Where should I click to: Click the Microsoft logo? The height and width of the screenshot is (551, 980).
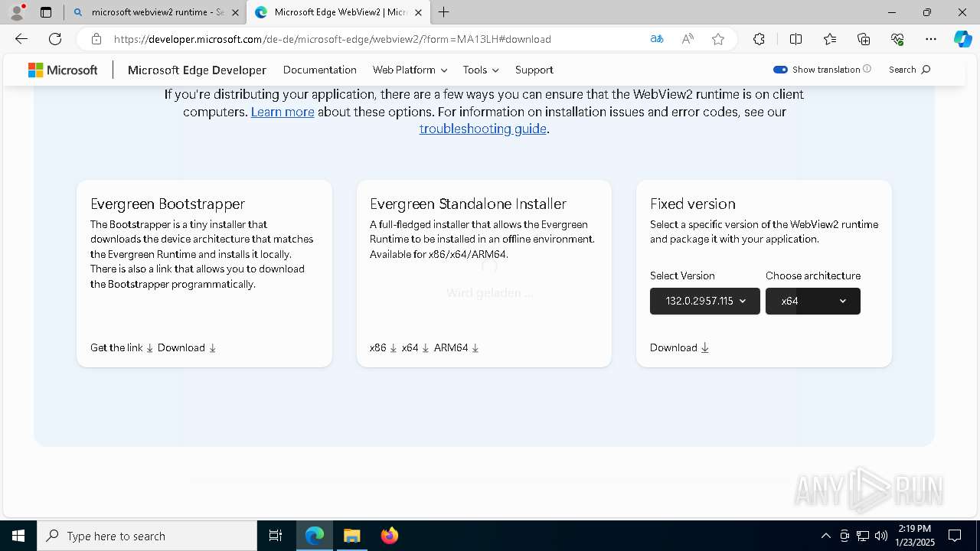click(x=63, y=70)
